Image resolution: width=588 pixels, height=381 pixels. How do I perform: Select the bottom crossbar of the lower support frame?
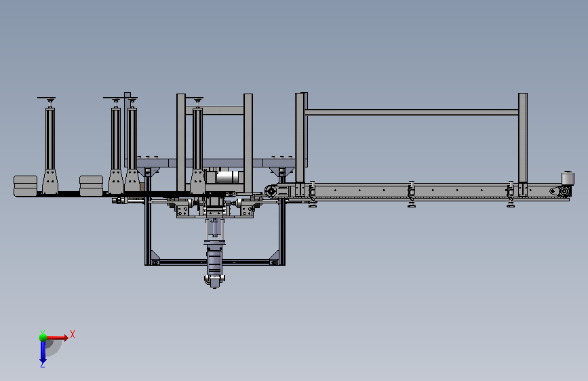pyautogui.click(x=215, y=262)
